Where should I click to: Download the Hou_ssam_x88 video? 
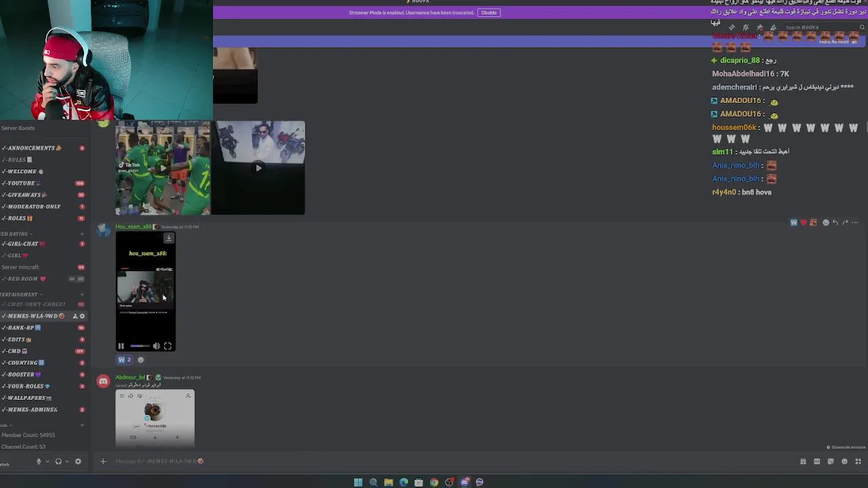point(169,238)
